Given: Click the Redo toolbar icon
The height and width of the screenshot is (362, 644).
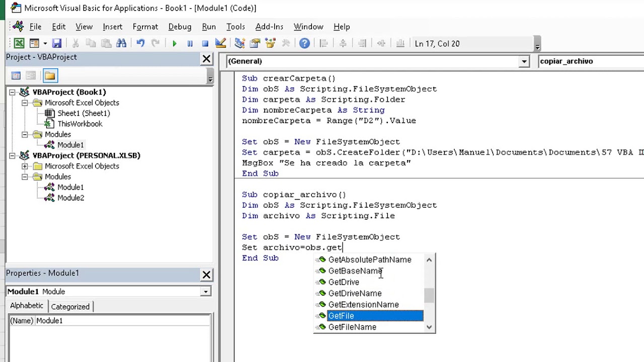Looking at the screenshot, I should click(155, 44).
